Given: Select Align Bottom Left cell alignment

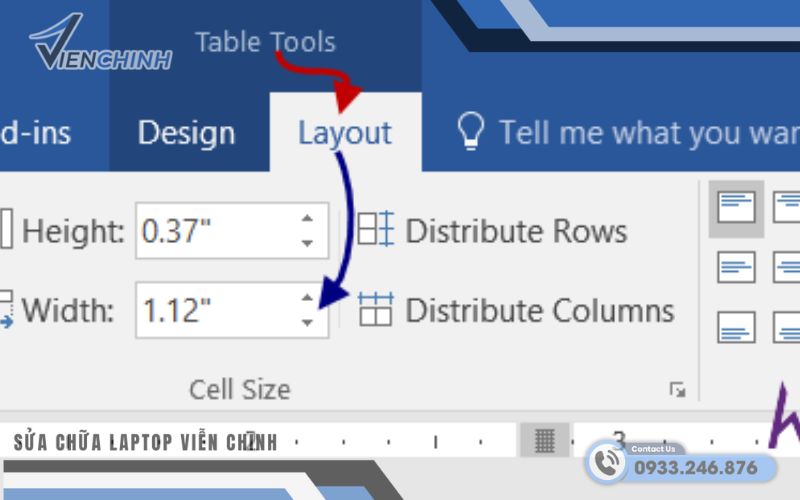Looking at the screenshot, I should pos(736,327).
